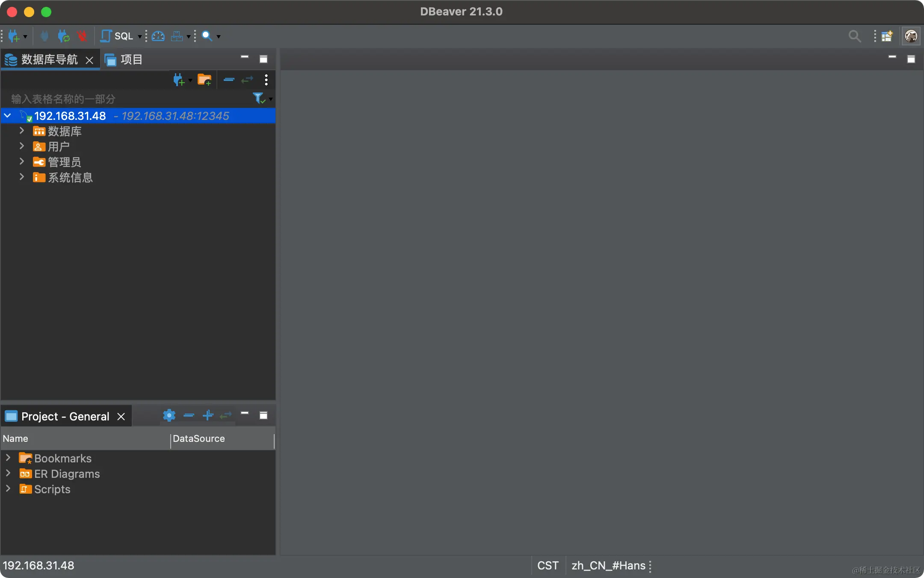Switch to the 项目 tab

[124, 60]
